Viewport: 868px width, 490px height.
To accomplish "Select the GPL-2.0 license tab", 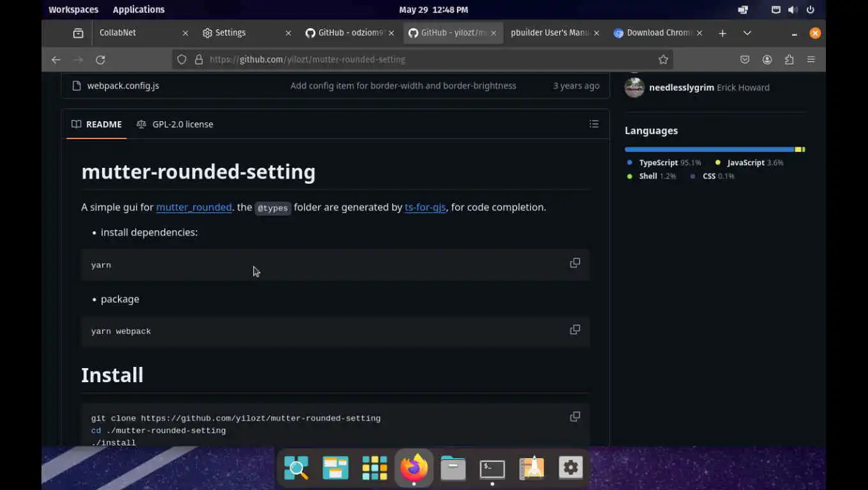I will [175, 124].
